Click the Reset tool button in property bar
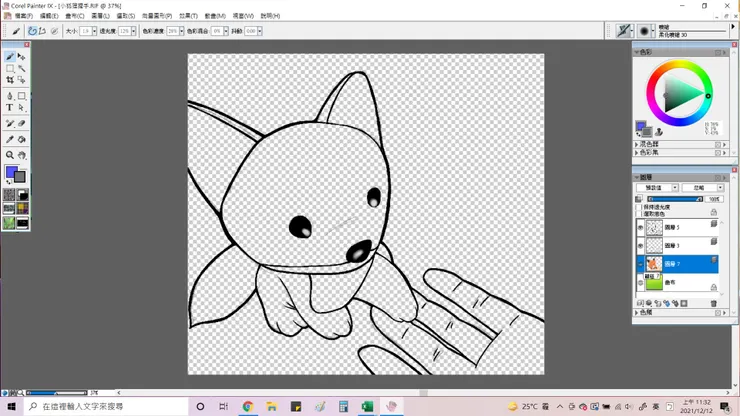740x416 pixels. tap(16, 31)
